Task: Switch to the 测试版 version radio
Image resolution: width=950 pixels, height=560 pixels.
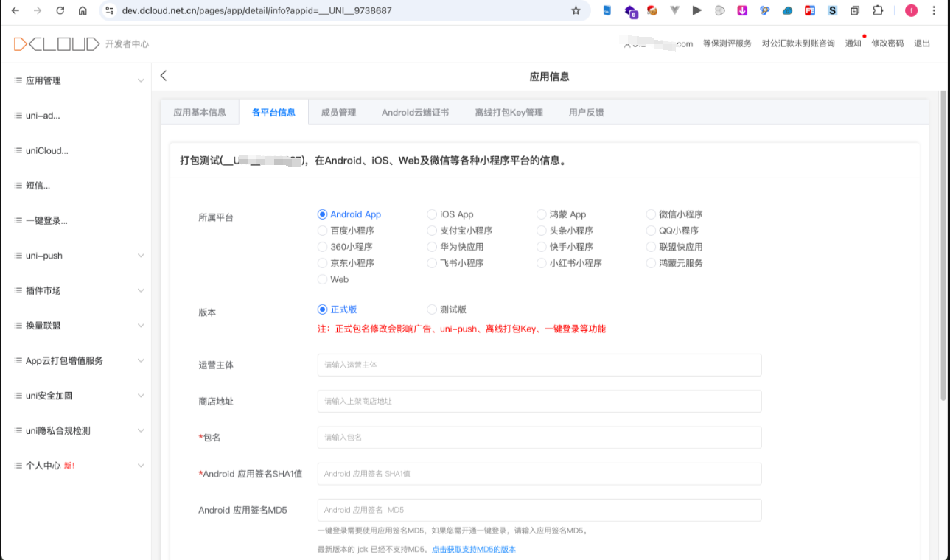Action: click(x=432, y=309)
